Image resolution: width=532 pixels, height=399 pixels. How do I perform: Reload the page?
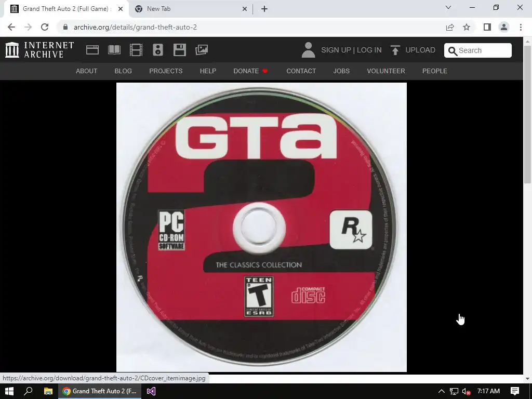coord(45,27)
